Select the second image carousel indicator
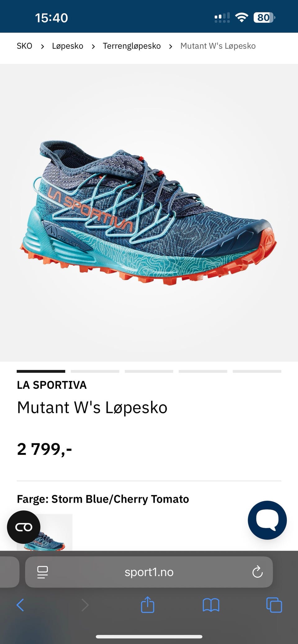This screenshot has height=644, width=298. (x=95, y=371)
